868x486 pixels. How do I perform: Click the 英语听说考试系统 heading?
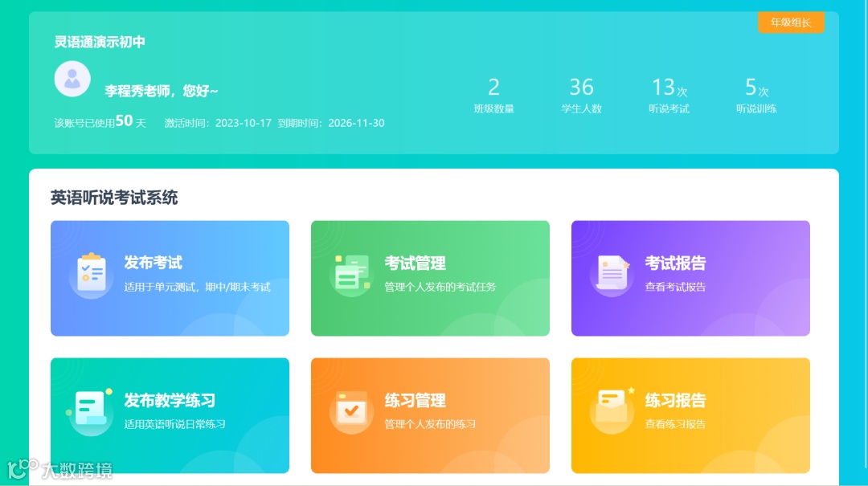coord(114,198)
